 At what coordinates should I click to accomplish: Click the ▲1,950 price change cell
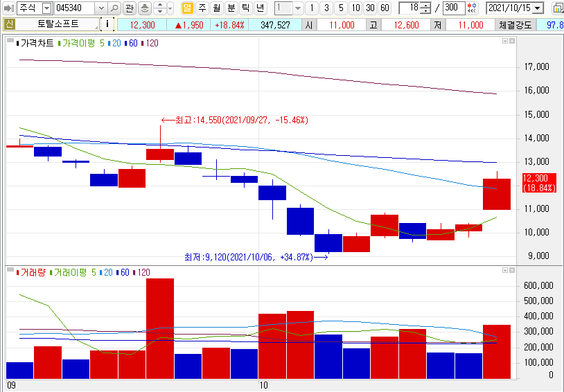pos(189,25)
